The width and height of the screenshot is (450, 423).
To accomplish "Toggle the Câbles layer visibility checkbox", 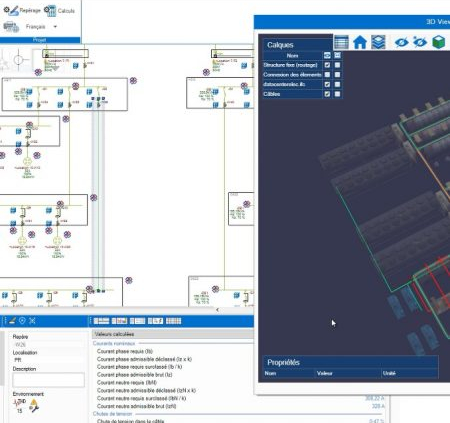I will [327, 94].
